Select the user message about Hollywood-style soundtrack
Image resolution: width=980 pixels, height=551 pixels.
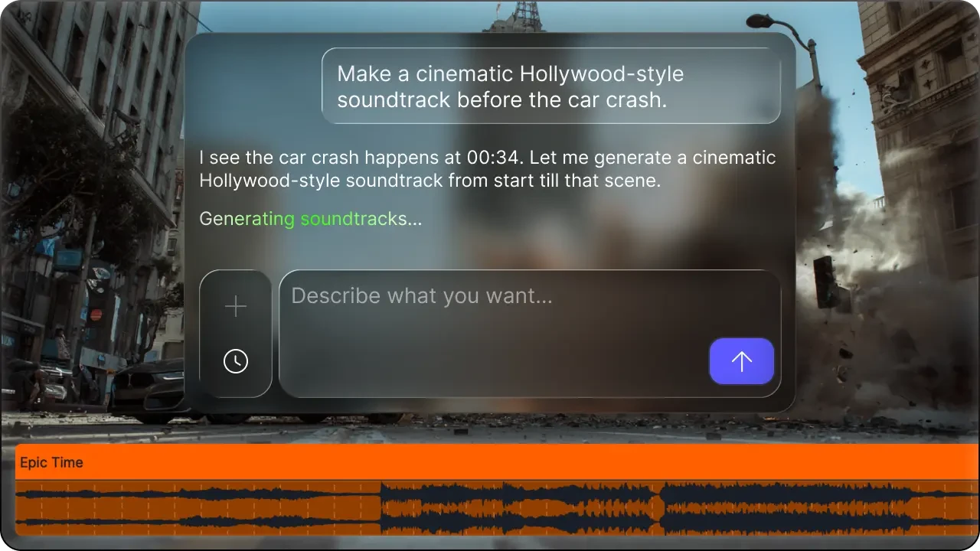[x=550, y=86]
